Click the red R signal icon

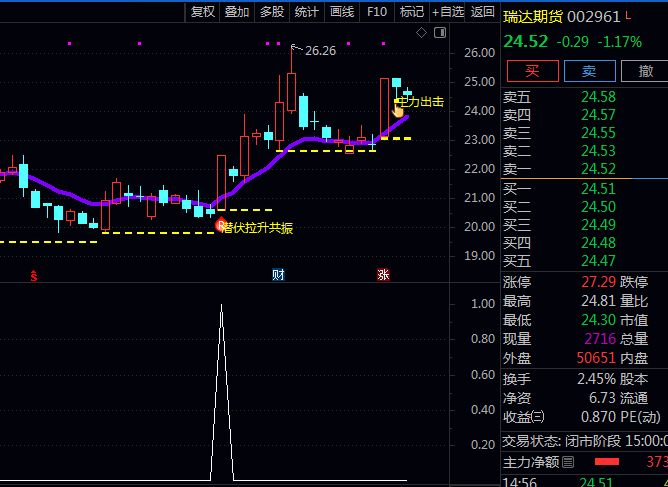(x=221, y=225)
